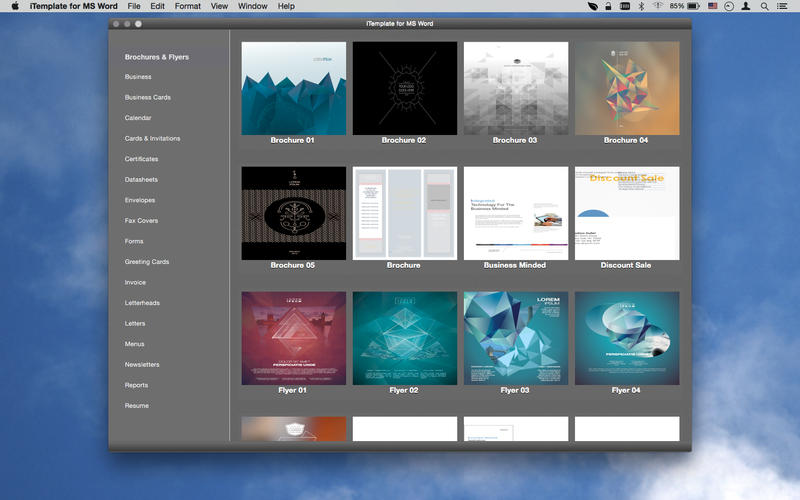Screen dimensions: 800x500
Task: Click the lock icon in menu bar
Action: [608, 6]
